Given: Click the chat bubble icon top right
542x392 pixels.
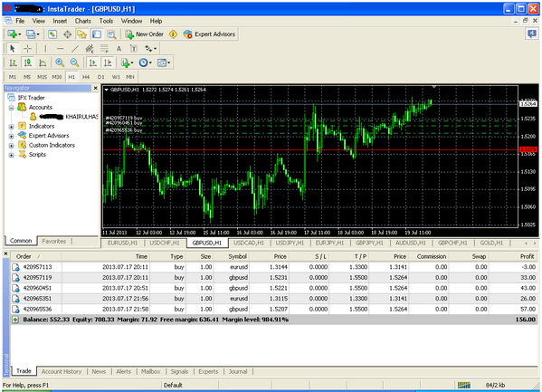Looking at the screenshot, I should click(532, 33).
